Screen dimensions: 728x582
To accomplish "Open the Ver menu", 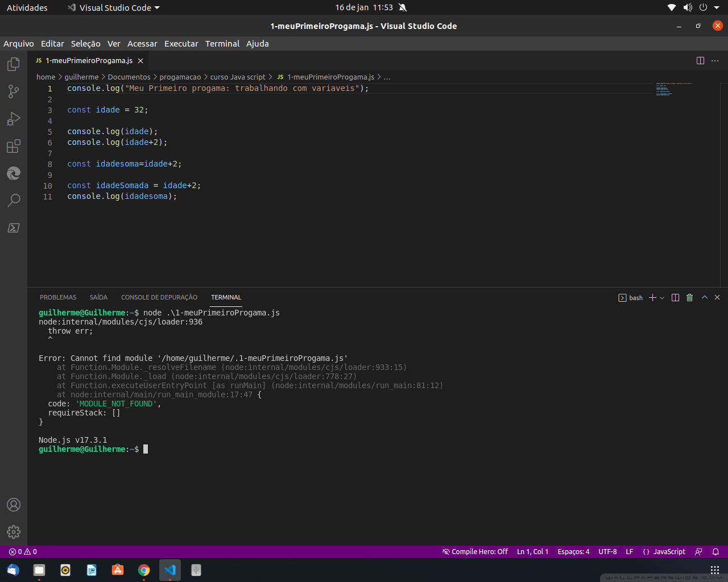I will [114, 44].
